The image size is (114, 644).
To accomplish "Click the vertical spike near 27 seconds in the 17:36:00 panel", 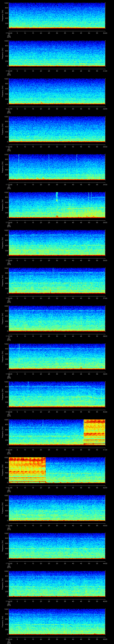I will (x=53, y=271).
